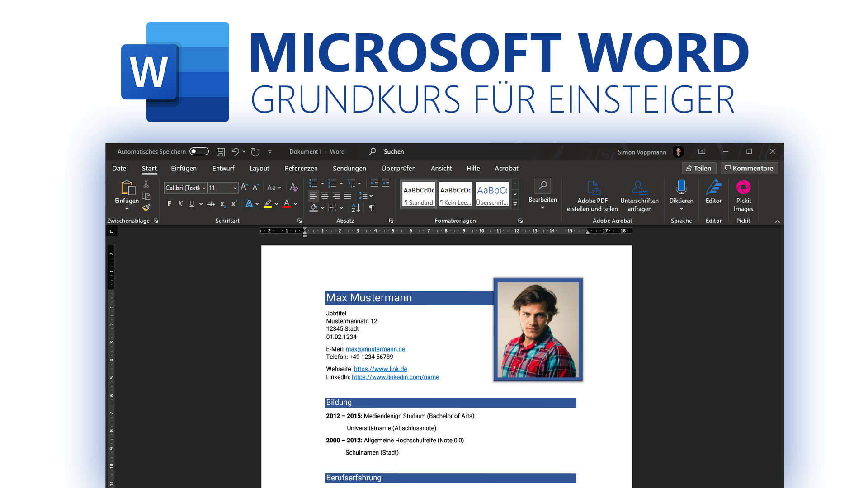Select the Format Painter (Formatübertragung) icon

pos(146,207)
